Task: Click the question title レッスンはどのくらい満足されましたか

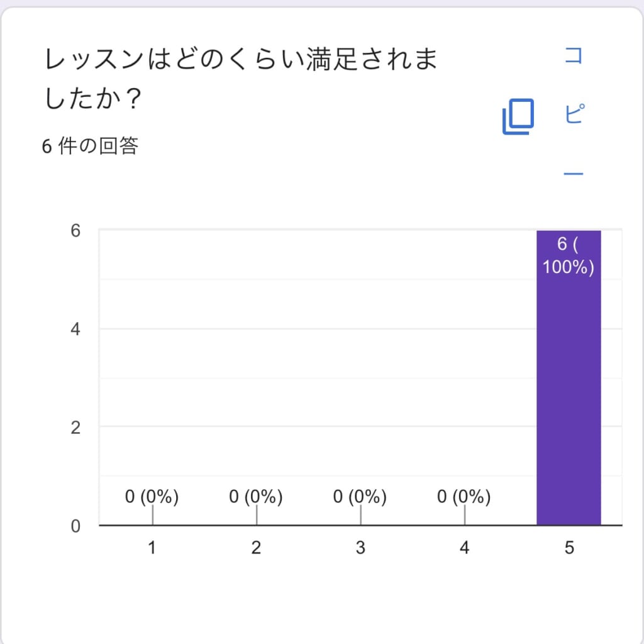Action: 241,79
